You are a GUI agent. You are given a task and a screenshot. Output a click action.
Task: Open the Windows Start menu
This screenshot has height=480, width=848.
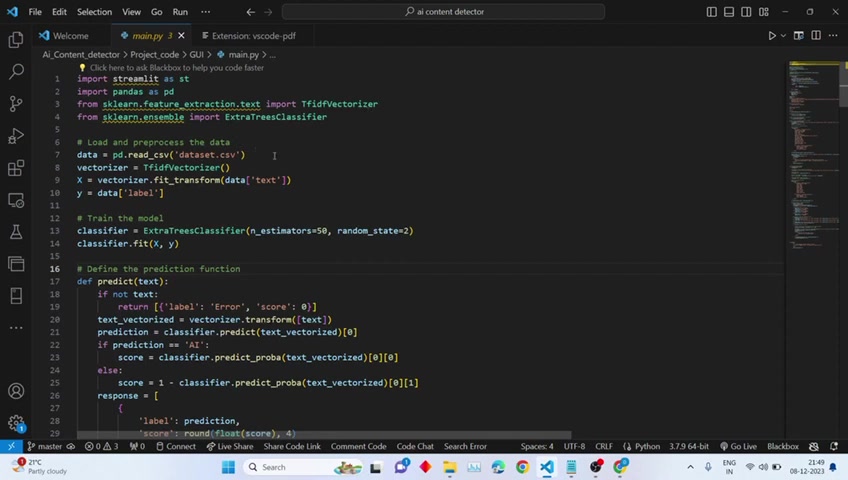pyautogui.click(x=228, y=467)
